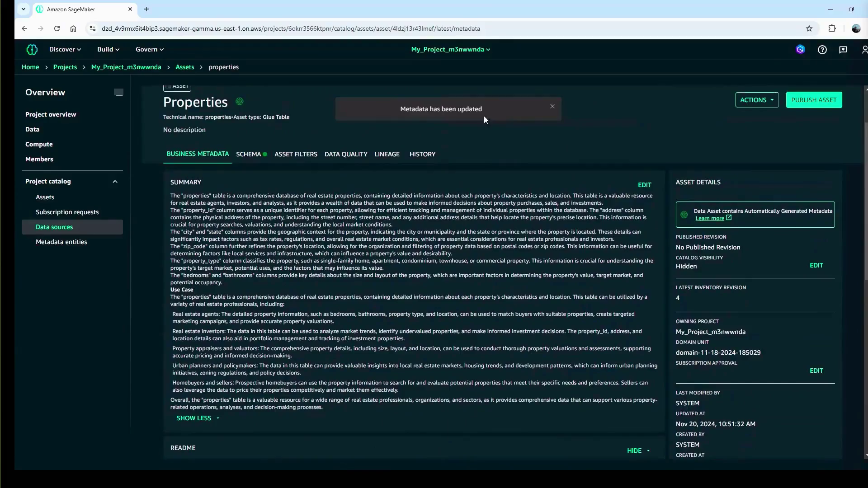This screenshot has width=868, height=488.
Task: Go to Projects breadcrumb
Action: pos(65,67)
